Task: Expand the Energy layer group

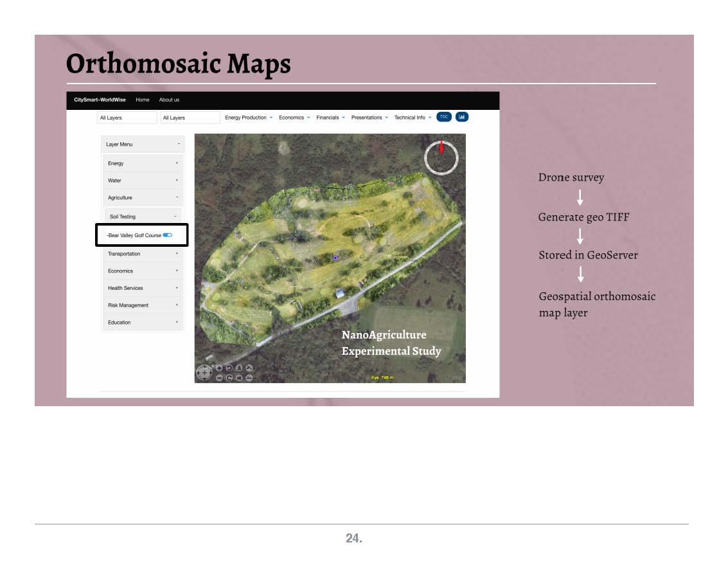Action: click(x=177, y=163)
